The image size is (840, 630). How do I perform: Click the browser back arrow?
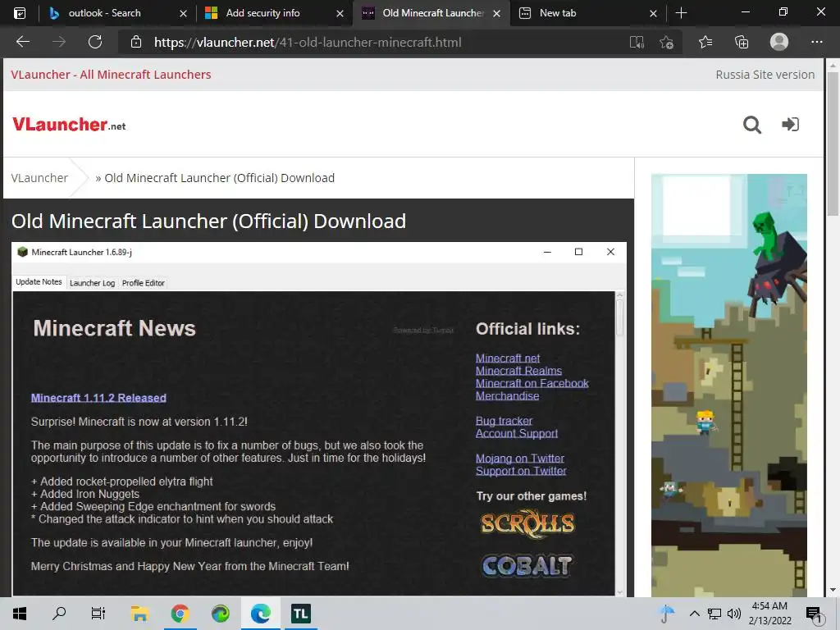[22, 43]
